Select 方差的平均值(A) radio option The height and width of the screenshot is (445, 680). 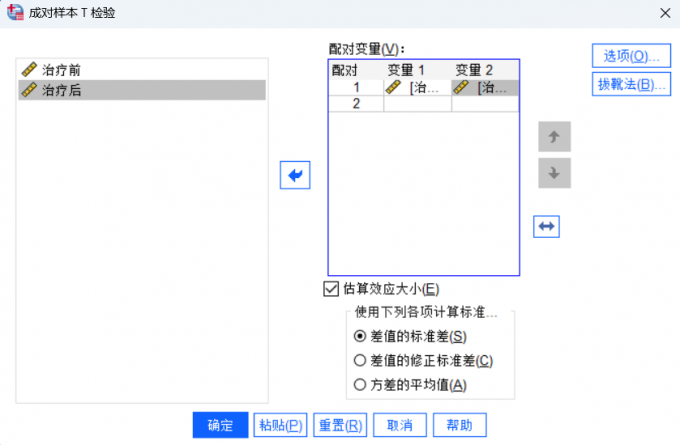point(360,385)
